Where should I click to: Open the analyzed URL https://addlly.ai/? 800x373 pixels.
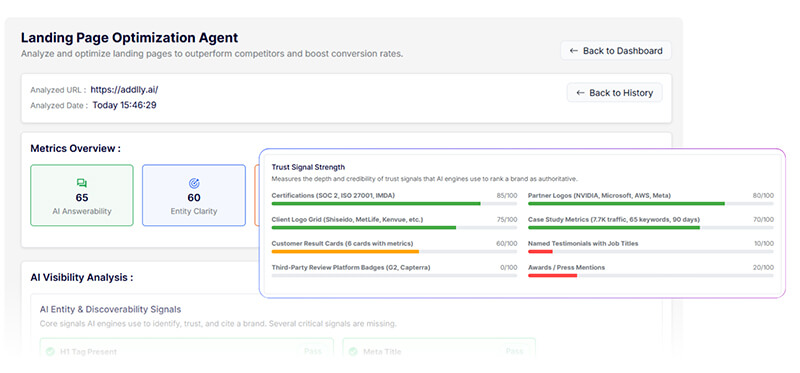(124, 89)
